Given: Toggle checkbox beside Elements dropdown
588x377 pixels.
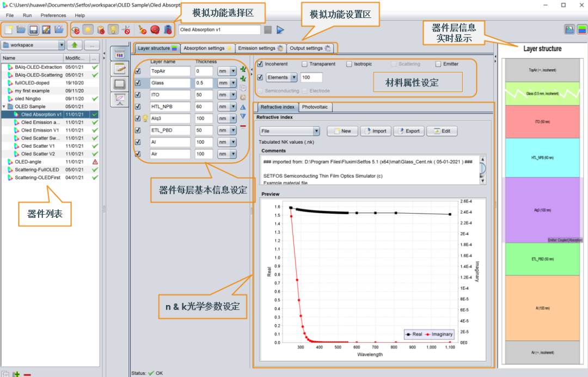Looking at the screenshot, I should [x=260, y=77].
